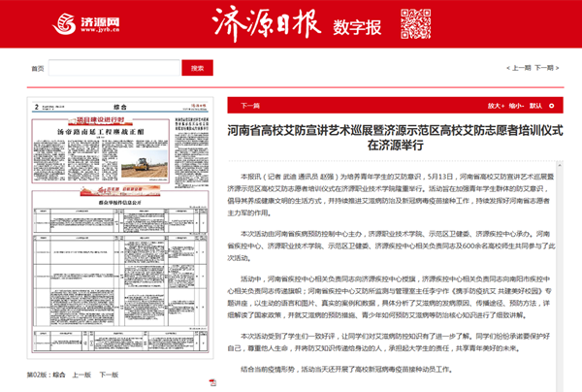Image resolution: width=582 pixels, height=392 pixels.
Task: Focus the search text box
Action: [x=114, y=68]
